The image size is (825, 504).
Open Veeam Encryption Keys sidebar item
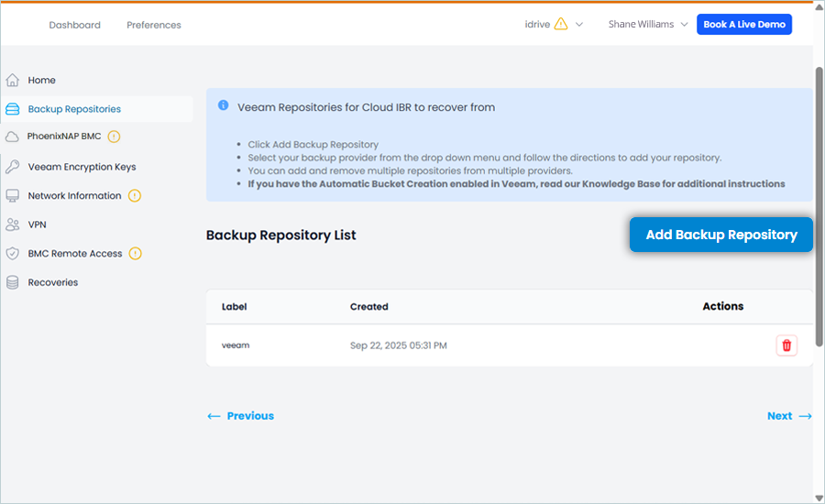(x=82, y=167)
